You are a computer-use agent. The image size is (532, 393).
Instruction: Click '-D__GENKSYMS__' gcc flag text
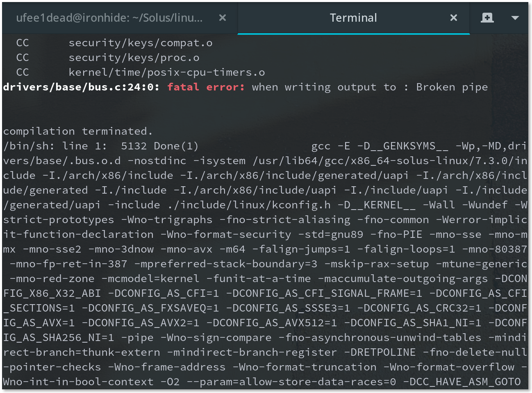pyautogui.click(x=403, y=146)
